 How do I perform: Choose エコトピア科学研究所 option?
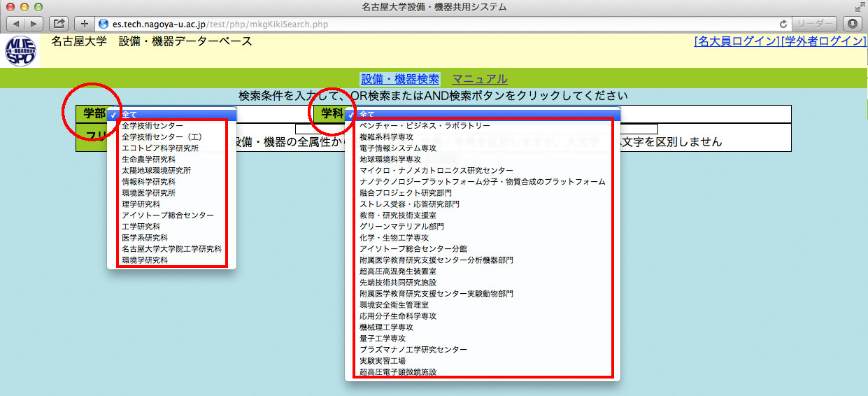[x=159, y=148]
